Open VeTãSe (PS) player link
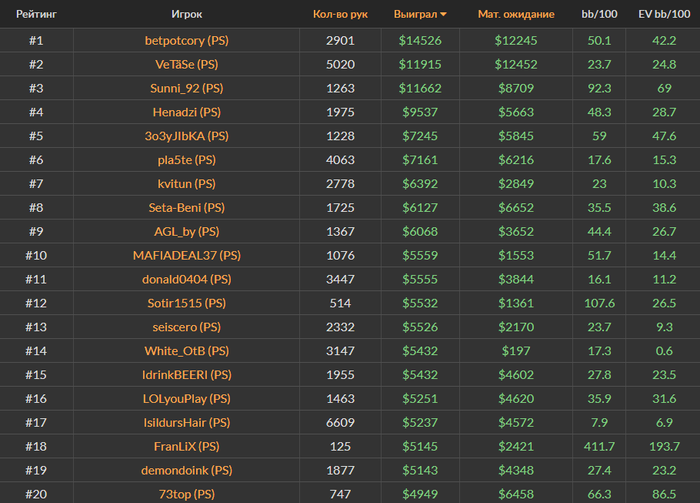700x503 pixels. [x=187, y=64]
